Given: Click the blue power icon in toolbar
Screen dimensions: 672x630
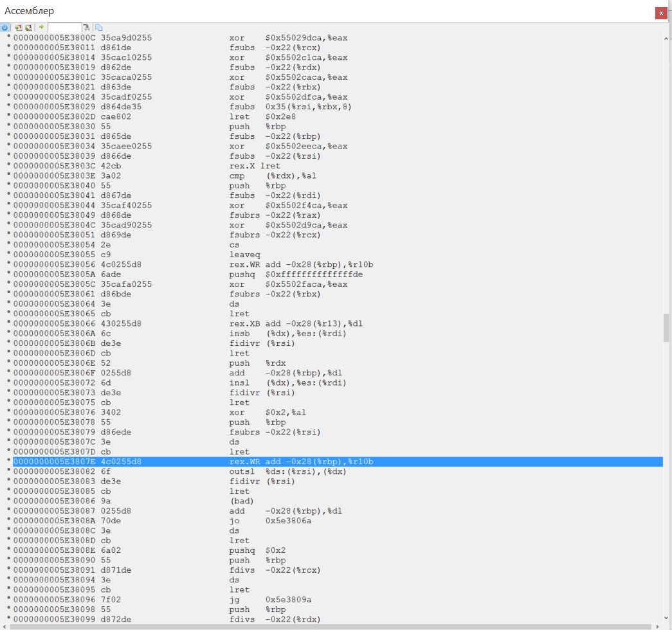Looking at the screenshot, I should pos(5,28).
